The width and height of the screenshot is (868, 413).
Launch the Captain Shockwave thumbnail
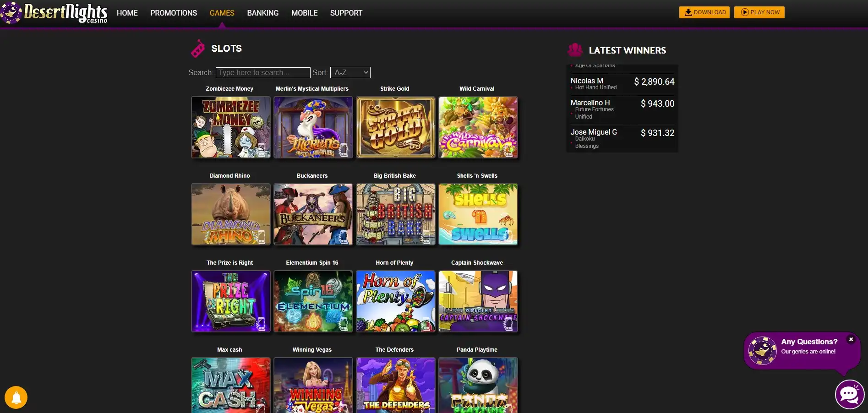(x=478, y=301)
